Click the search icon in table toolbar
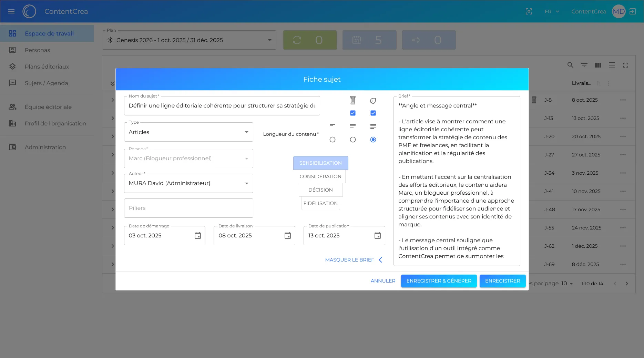 (x=570, y=65)
